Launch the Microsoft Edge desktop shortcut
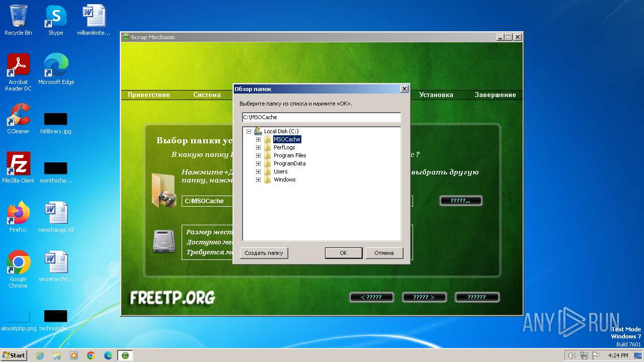The height and width of the screenshot is (362, 644). click(x=56, y=69)
